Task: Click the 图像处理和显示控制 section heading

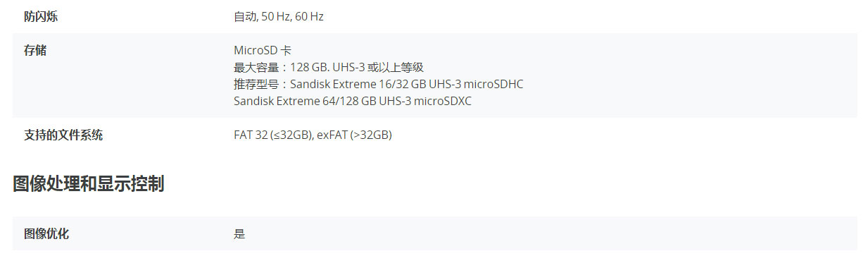Action: [x=89, y=184]
